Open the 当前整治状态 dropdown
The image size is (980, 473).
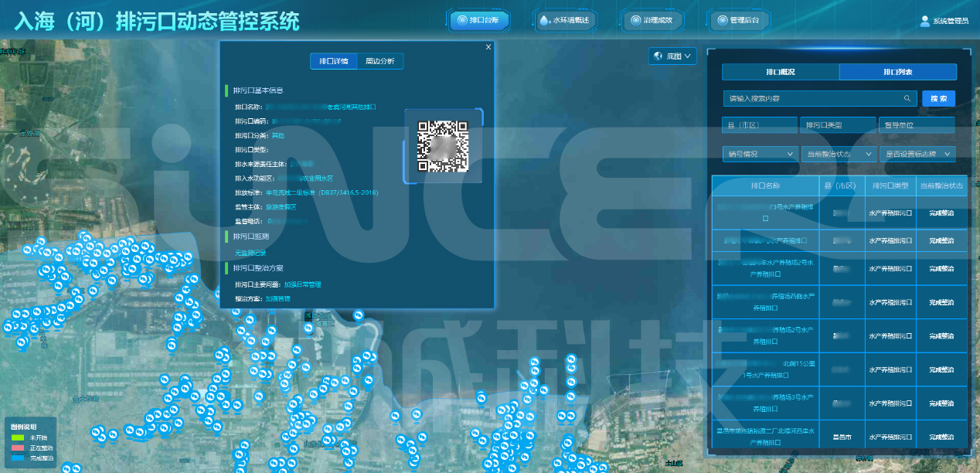pos(839,154)
